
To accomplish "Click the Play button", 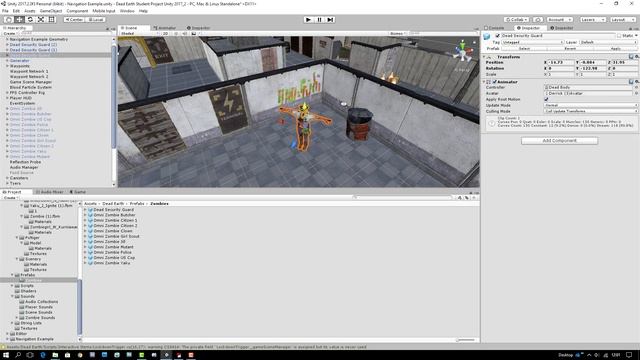I will point(308,20).
